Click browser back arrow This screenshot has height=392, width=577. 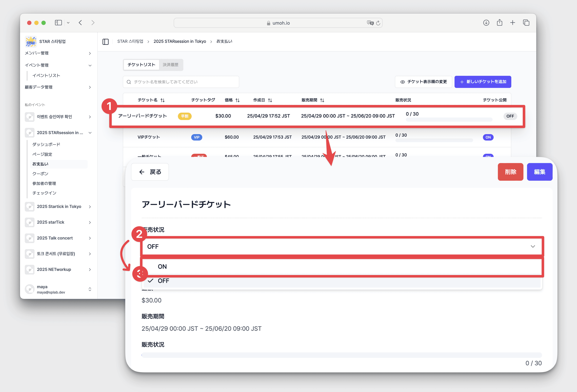point(81,23)
